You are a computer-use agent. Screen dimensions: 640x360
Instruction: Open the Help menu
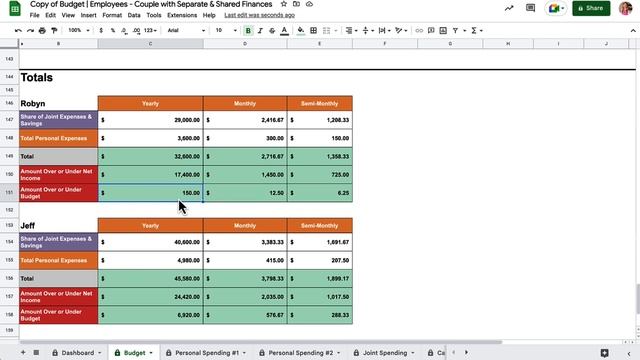(x=209, y=15)
